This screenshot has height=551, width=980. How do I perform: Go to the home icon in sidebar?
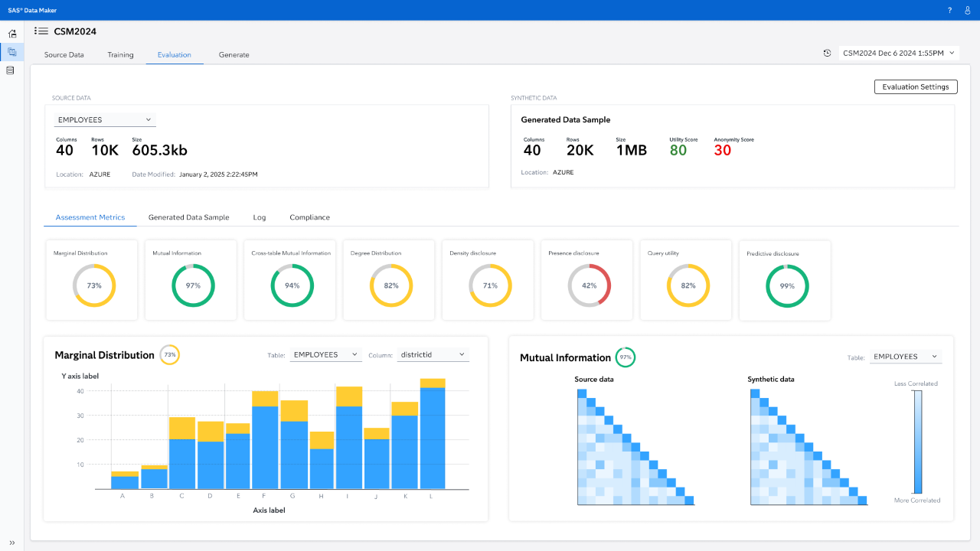(x=11, y=34)
